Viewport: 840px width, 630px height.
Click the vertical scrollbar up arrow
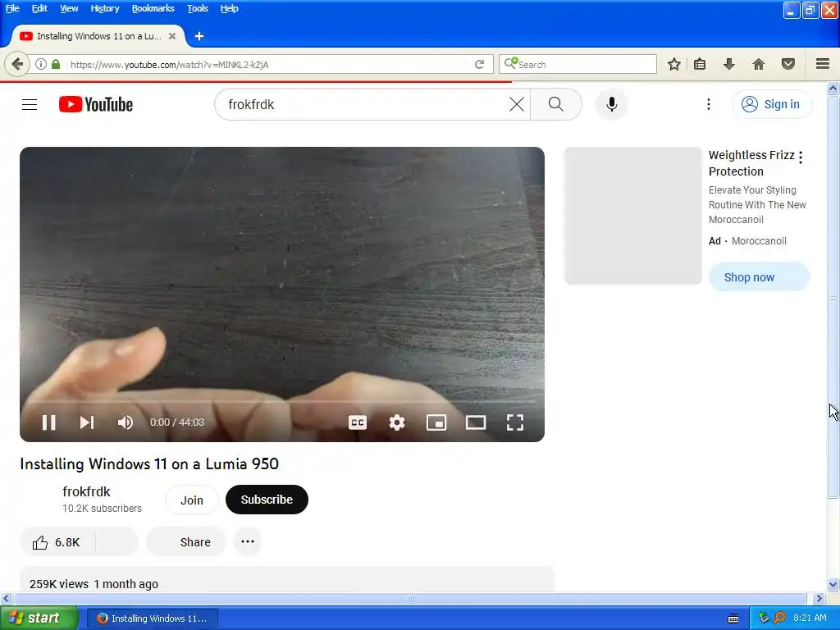click(x=833, y=89)
